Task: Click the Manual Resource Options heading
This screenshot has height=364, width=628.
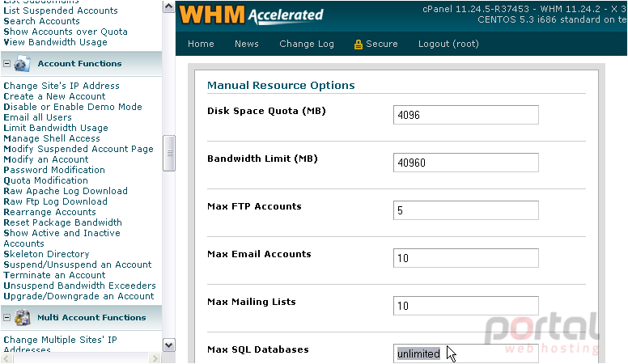Action: tap(281, 85)
